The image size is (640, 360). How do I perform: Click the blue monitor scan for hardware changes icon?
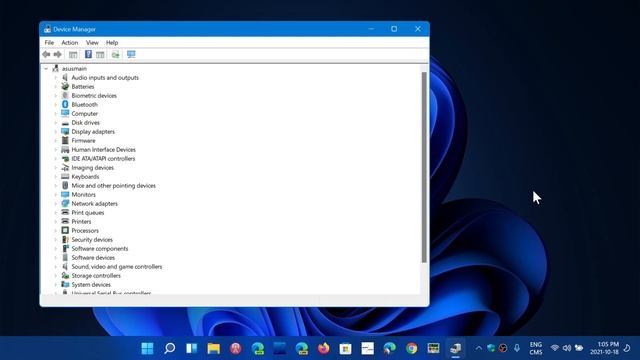point(131,54)
